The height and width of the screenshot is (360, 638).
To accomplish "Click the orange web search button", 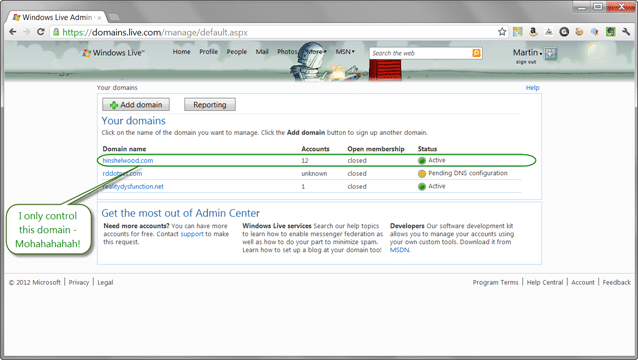I will (476, 53).
